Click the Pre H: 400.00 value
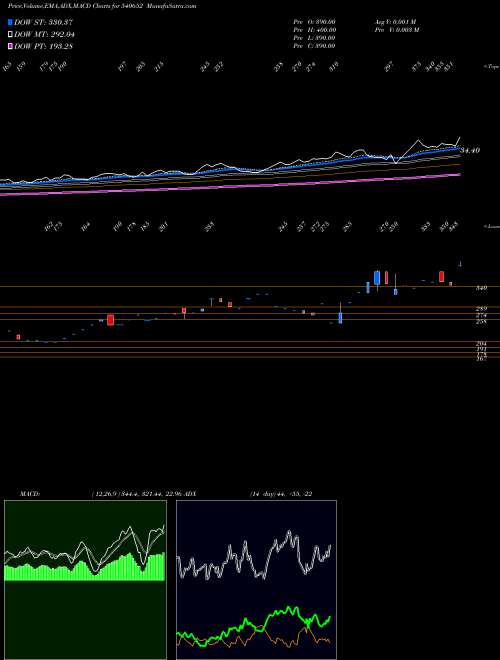Screen dimensions: 500x660 click(314, 30)
